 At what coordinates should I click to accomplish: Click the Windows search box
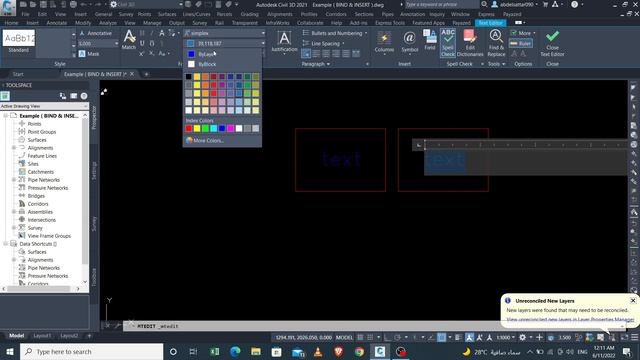tap(91, 351)
